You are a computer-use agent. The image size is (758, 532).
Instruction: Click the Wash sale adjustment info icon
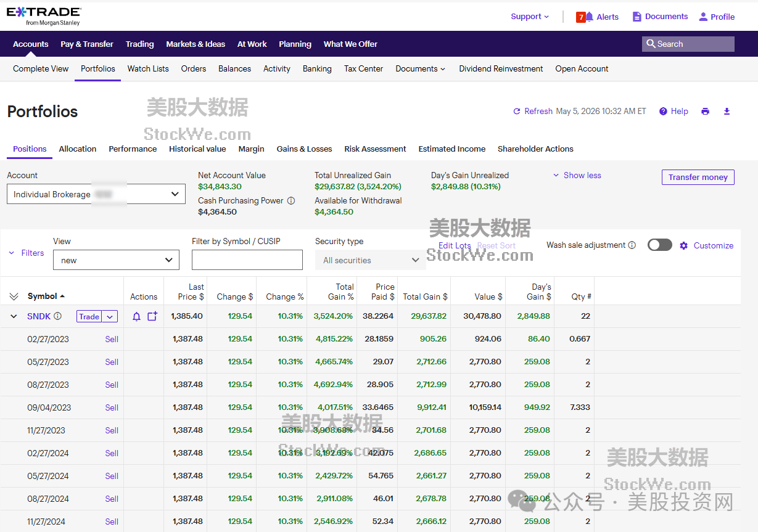tap(632, 245)
